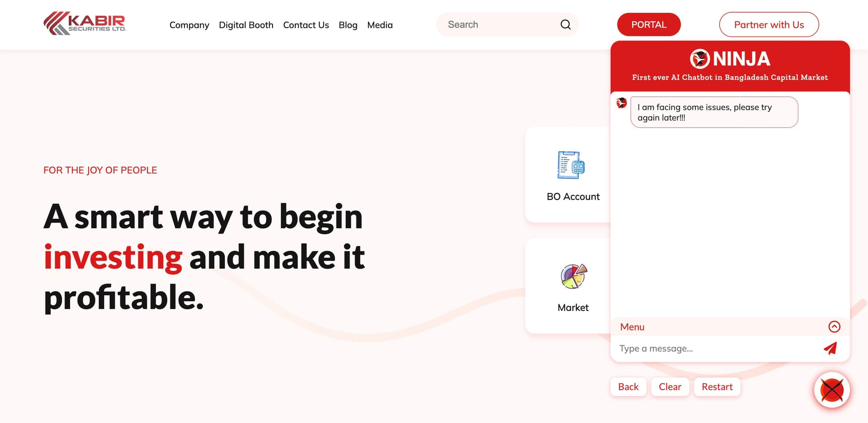
Task: Open the Company menu
Action: (189, 25)
